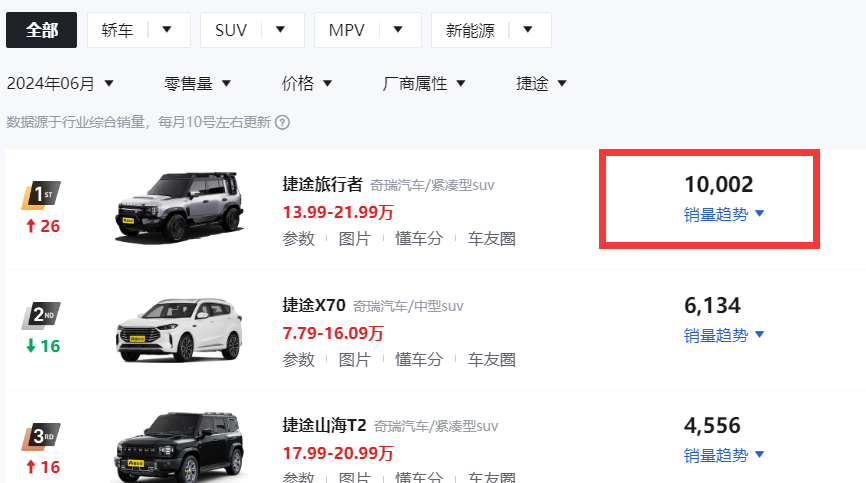Image resolution: width=866 pixels, height=483 pixels.
Task: Click the help question-mark icon beside data source note
Action: point(282,122)
